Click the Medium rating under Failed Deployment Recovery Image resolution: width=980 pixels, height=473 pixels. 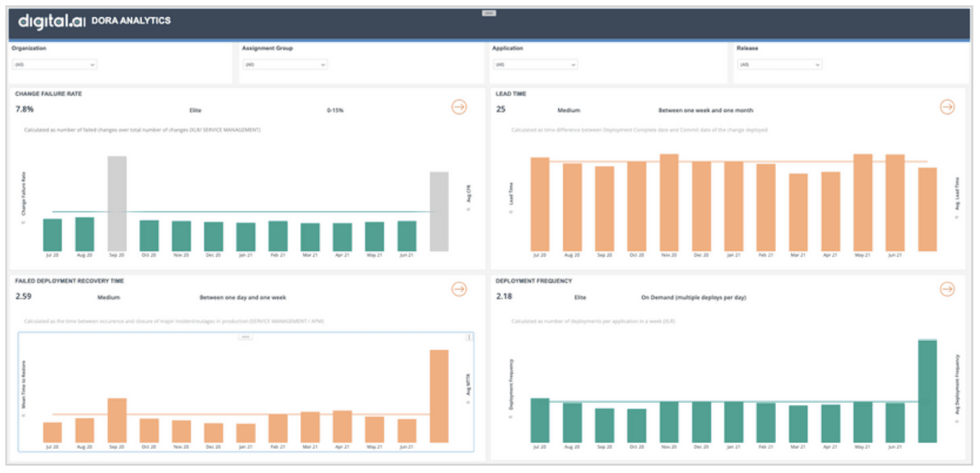109,298
